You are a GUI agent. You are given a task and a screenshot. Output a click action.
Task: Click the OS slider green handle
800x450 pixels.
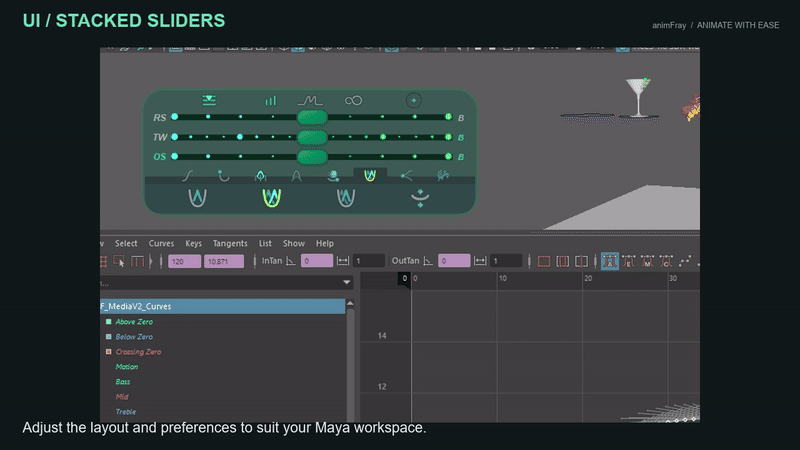[x=312, y=157]
